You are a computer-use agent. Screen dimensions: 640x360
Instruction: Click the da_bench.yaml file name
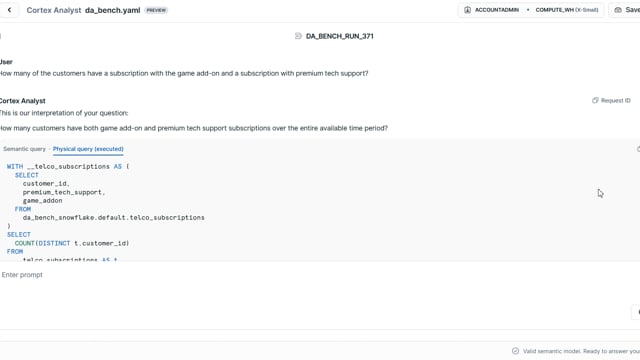[x=113, y=10]
